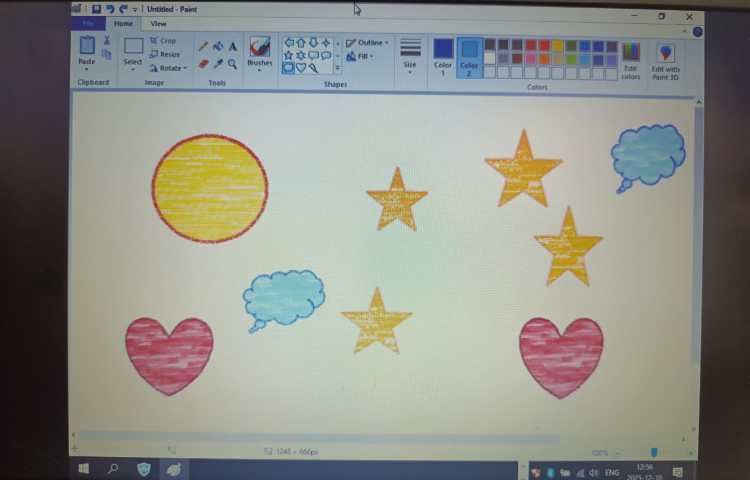Open Edit with Paint 3D
Screen dimensions: 750x480
pos(665,60)
